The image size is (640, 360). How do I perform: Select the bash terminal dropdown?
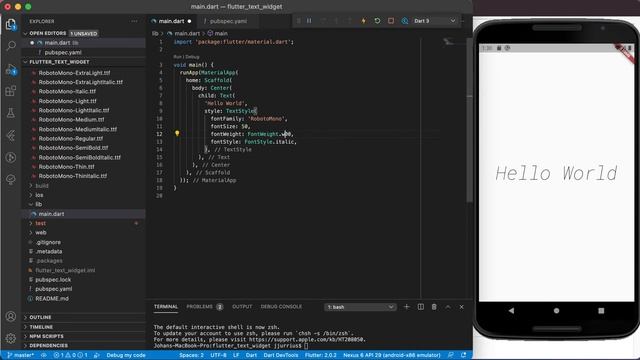[x=360, y=307]
